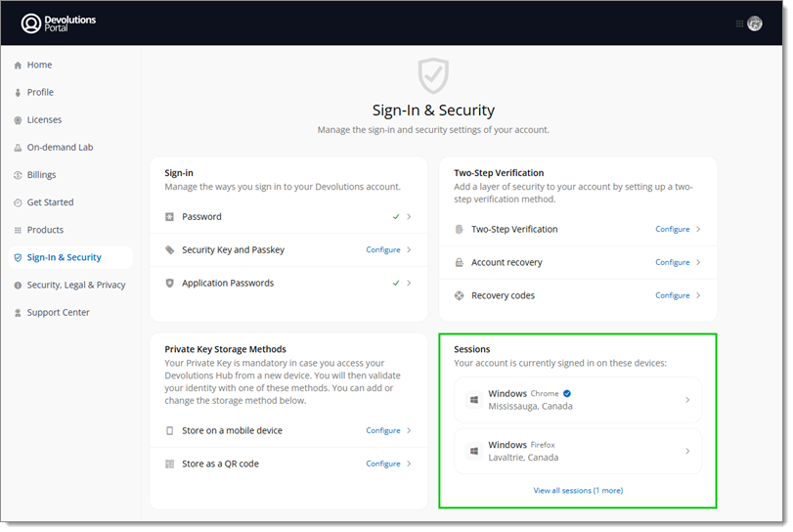Image resolution: width=793 pixels, height=532 pixels.
Task: Expand the Windows Chrome session chevron
Action: click(687, 400)
